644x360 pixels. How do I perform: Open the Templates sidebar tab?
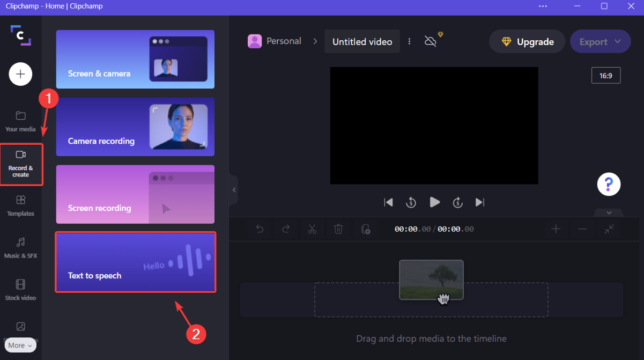pyautogui.click(x=20, y=205)
